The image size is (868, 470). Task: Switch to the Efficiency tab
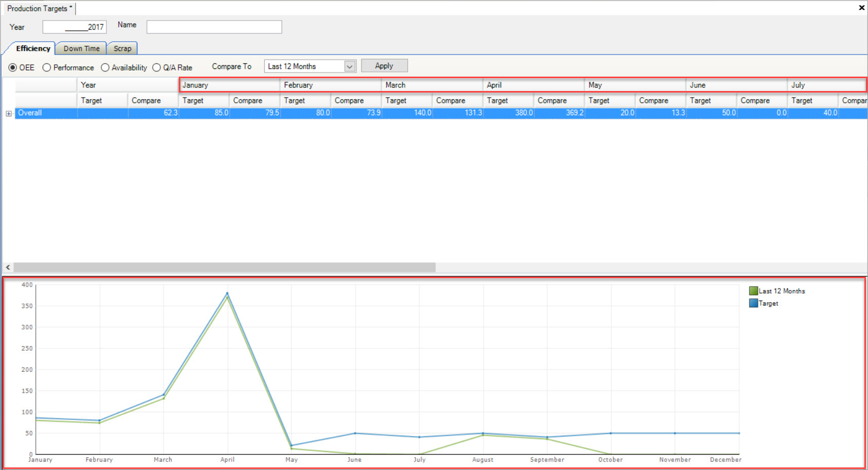(33, 48)
